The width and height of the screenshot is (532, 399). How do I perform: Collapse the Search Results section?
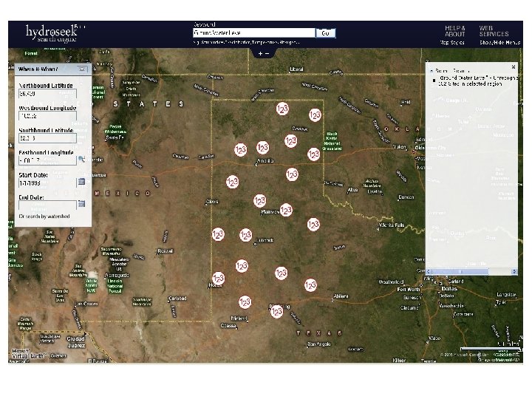click(x=432, y=71)
